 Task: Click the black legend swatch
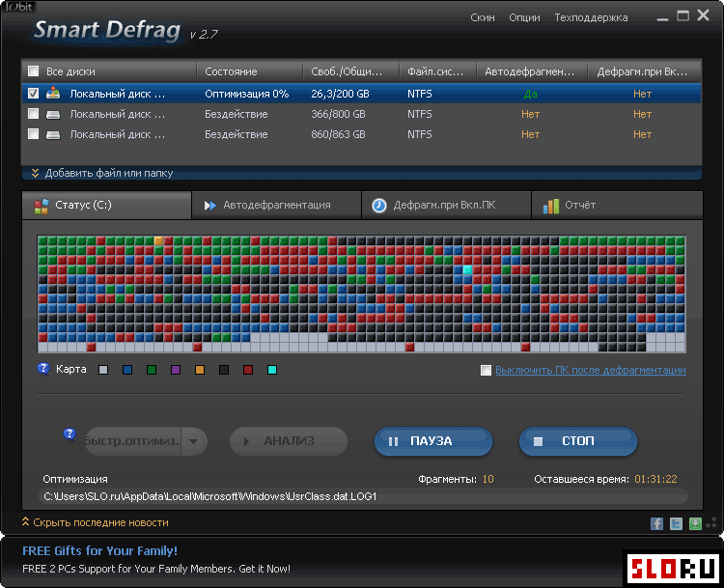(224, 370)
